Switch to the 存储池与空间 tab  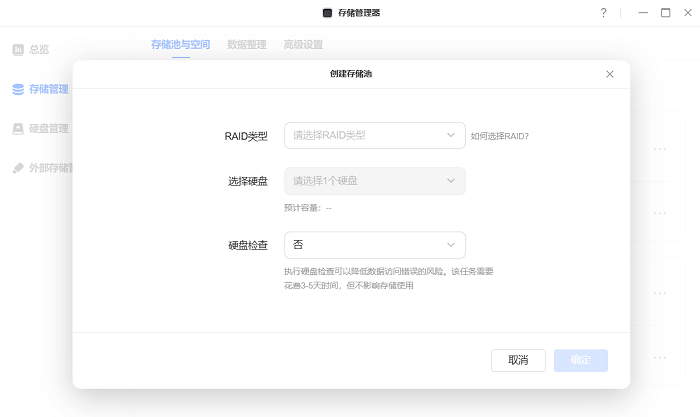click(x=180, y=45)
